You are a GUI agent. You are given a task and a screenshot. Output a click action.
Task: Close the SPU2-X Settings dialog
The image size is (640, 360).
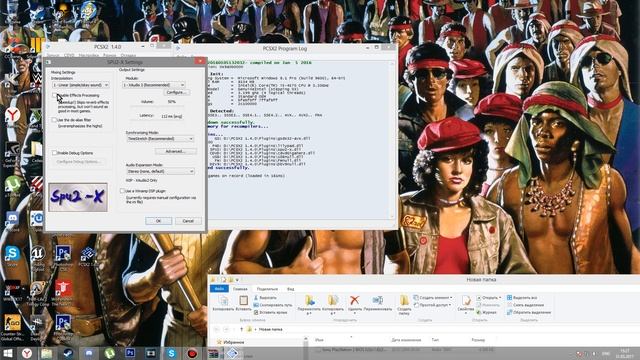tap(200, 61)
